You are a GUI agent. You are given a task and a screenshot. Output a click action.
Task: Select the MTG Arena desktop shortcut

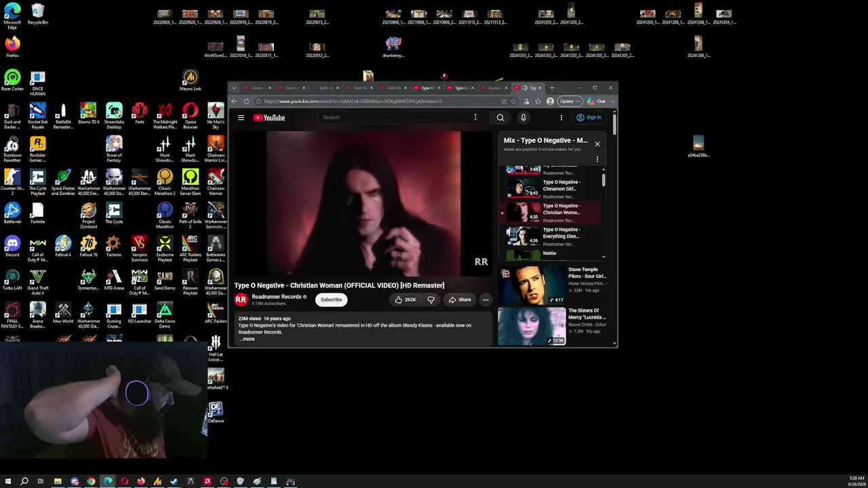114,279
